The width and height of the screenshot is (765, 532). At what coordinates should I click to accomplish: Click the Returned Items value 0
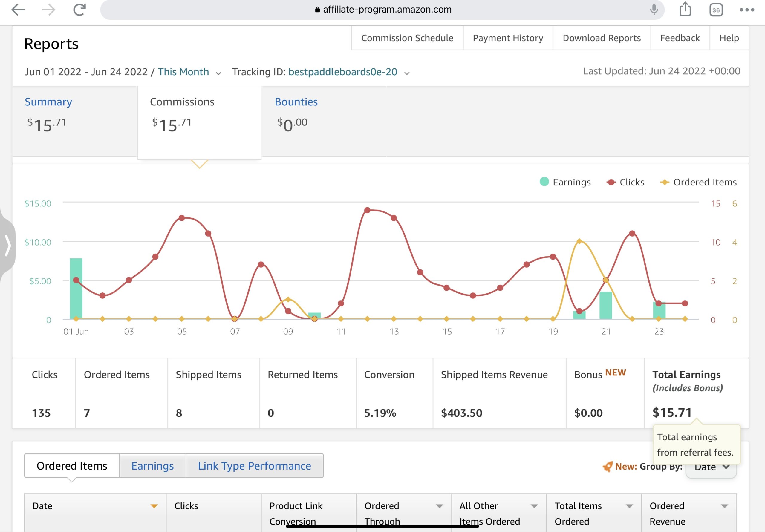tap(270, 413)
